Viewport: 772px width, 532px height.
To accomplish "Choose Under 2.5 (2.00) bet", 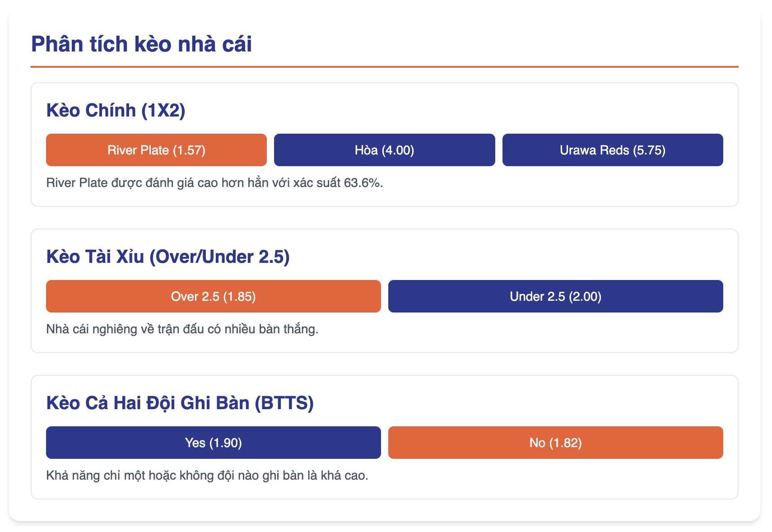I will pyautogui.click(x=556, y=296).
